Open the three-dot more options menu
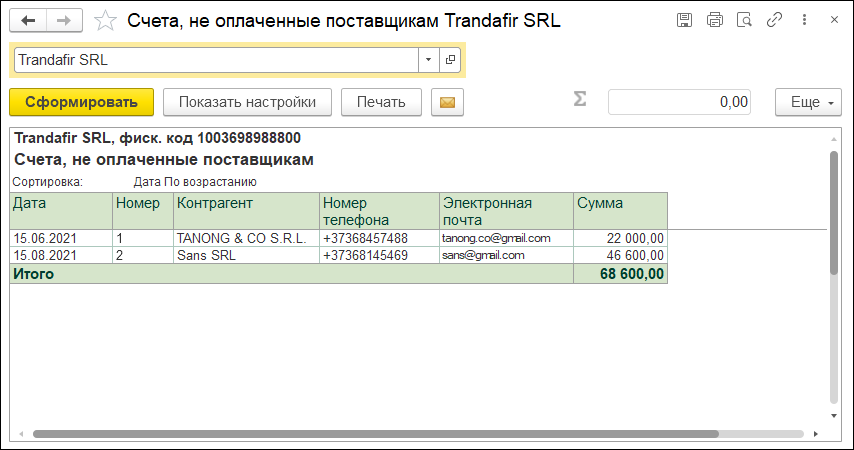The height and width of the screenshot is (450, 854). coord(804,20)
